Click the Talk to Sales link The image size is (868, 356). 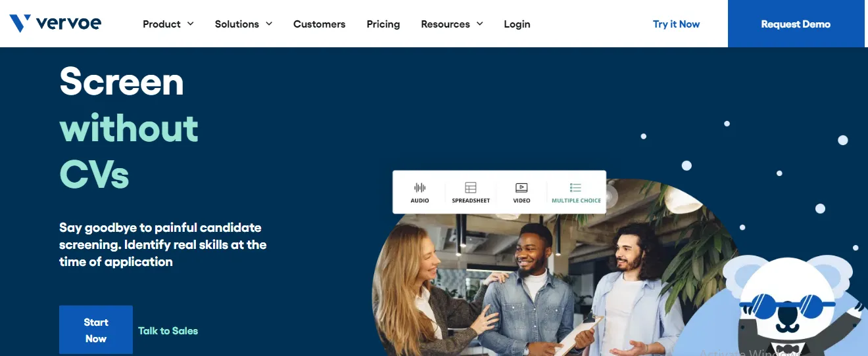(168, 330)
